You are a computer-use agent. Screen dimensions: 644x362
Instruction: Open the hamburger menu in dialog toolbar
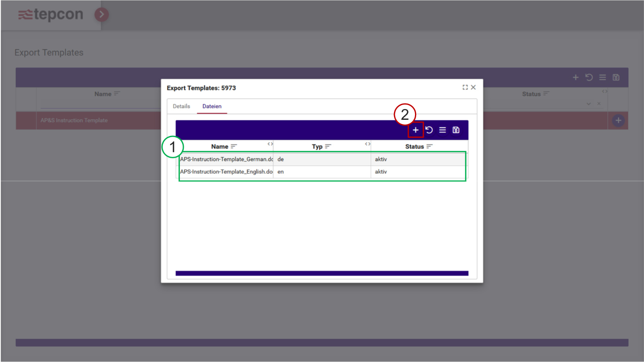point(442,130)
